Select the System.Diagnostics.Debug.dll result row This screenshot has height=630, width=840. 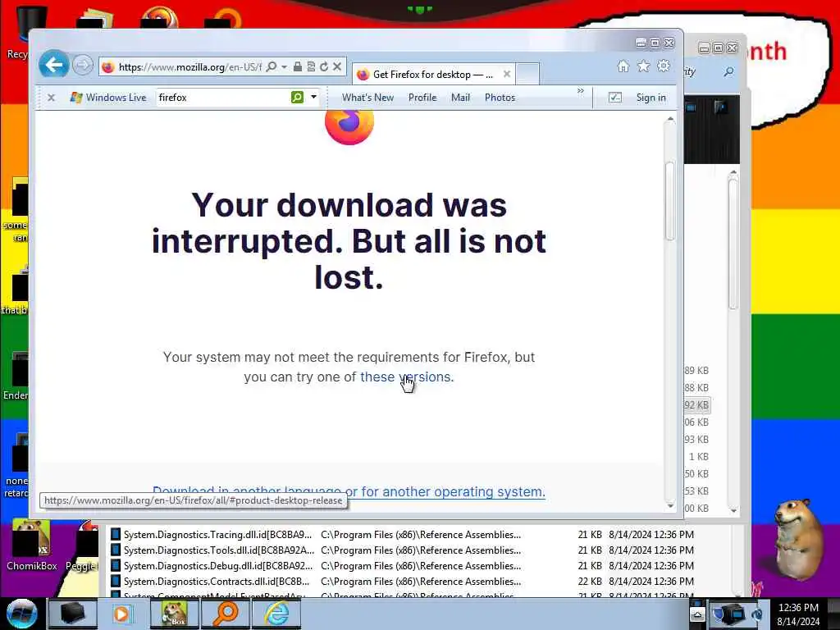[402, 565]
